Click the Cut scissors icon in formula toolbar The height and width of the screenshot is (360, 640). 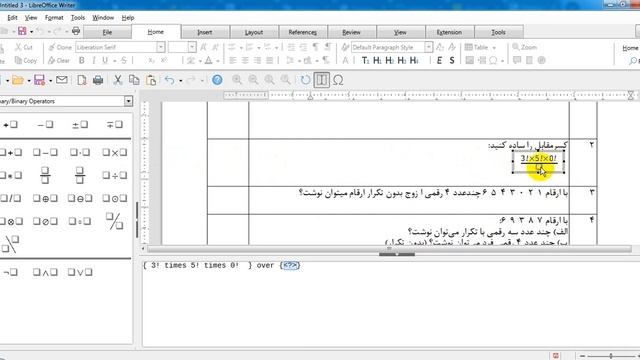coord(118,80)
